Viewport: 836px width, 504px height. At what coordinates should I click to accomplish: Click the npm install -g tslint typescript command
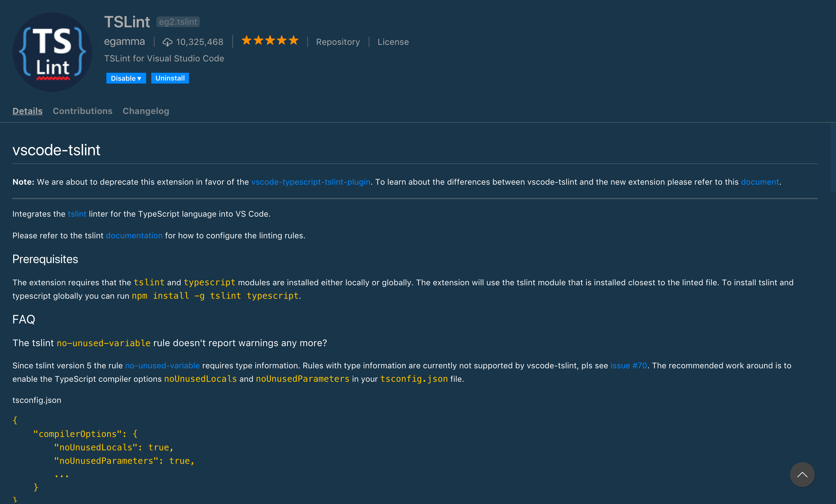(x=215, y=296)
